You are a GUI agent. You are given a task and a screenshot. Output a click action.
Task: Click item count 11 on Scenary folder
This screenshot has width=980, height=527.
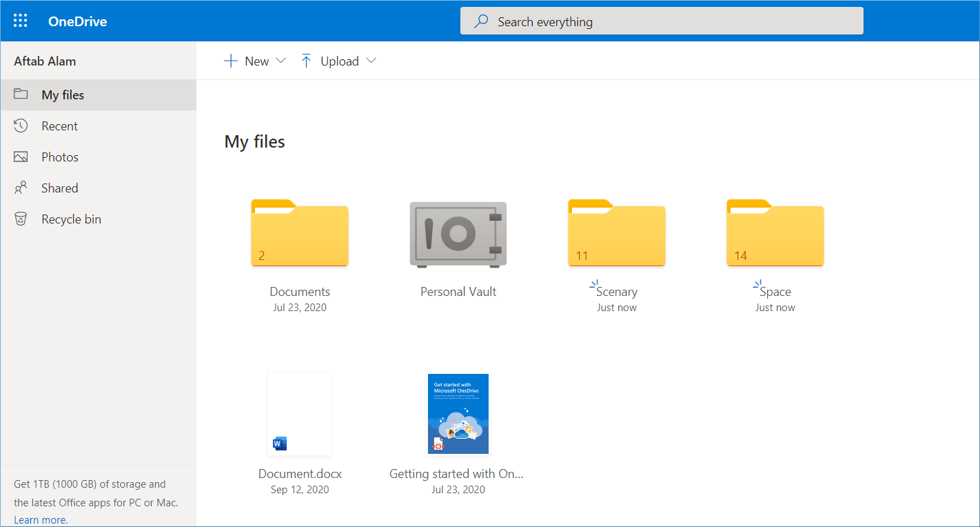(582, 256)
